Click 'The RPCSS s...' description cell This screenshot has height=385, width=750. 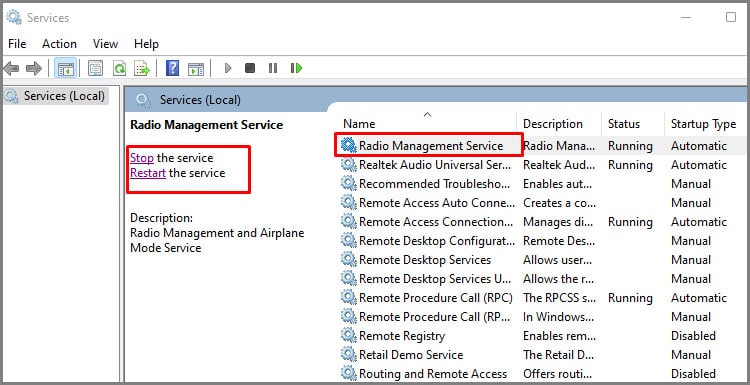coord(560,297)
